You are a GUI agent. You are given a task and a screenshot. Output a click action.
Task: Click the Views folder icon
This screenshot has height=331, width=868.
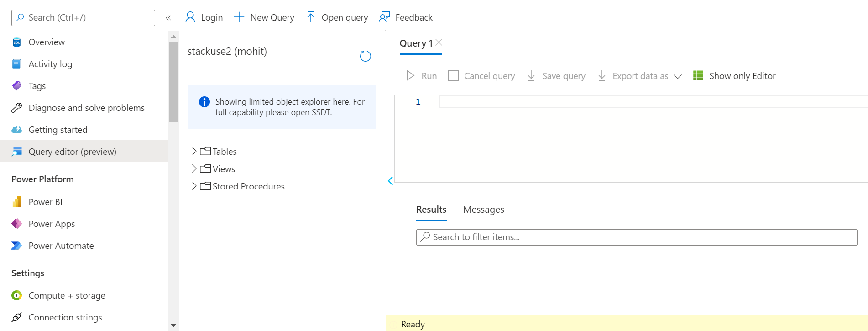click(x=205, y=168)
